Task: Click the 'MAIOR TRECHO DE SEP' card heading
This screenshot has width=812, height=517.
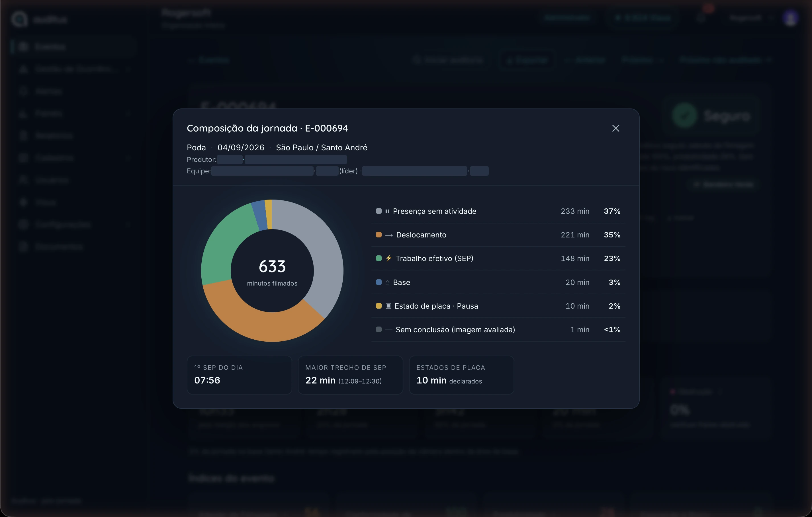Action: [x=346, y=368]
